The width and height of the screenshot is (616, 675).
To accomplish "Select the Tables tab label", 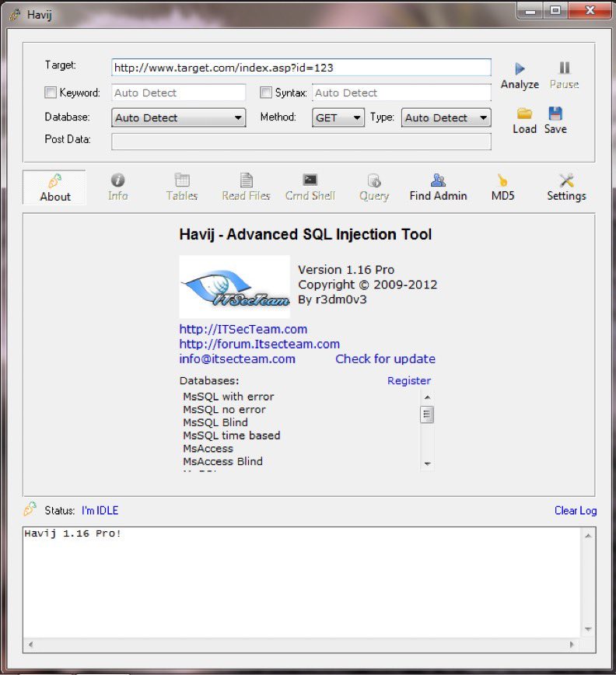I will 182,196.
